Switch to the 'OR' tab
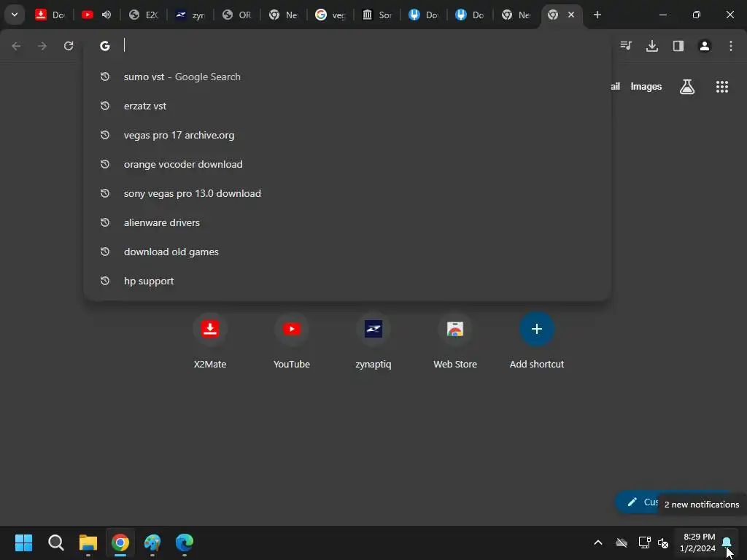Screen dimensions: 747x560 237,15
